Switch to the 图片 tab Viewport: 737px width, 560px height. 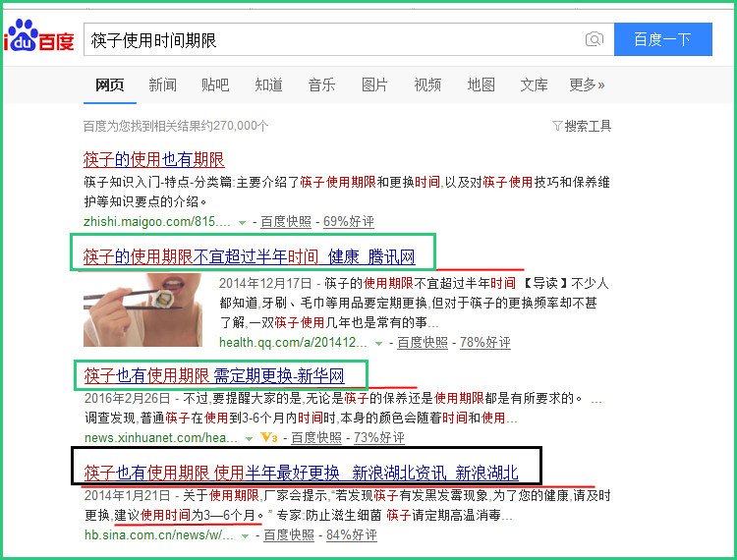374,84
